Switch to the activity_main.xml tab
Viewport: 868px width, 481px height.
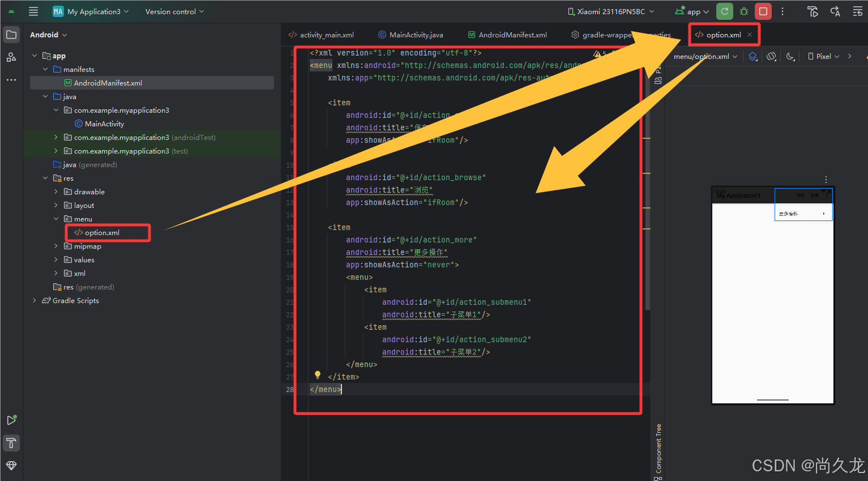[321, 35]
